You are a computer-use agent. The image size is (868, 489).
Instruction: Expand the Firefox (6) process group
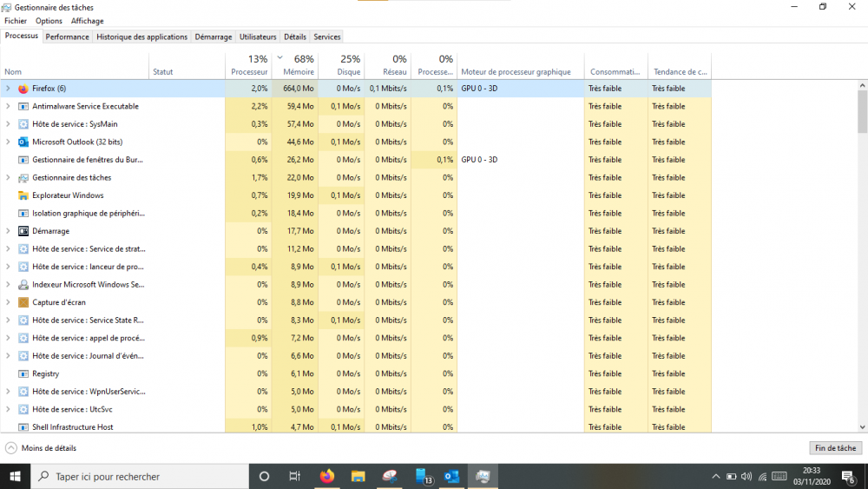point(8,89)
